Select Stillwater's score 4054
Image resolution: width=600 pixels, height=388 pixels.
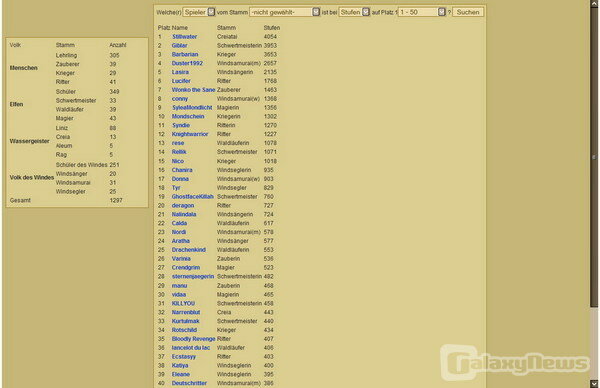pos(270,37)
